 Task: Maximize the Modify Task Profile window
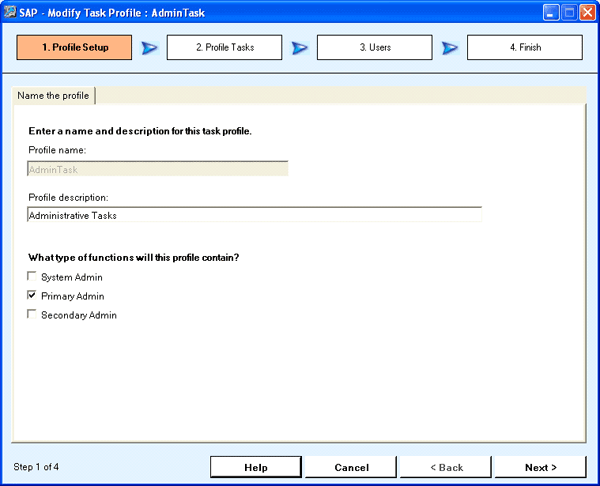tap(569, 13)
